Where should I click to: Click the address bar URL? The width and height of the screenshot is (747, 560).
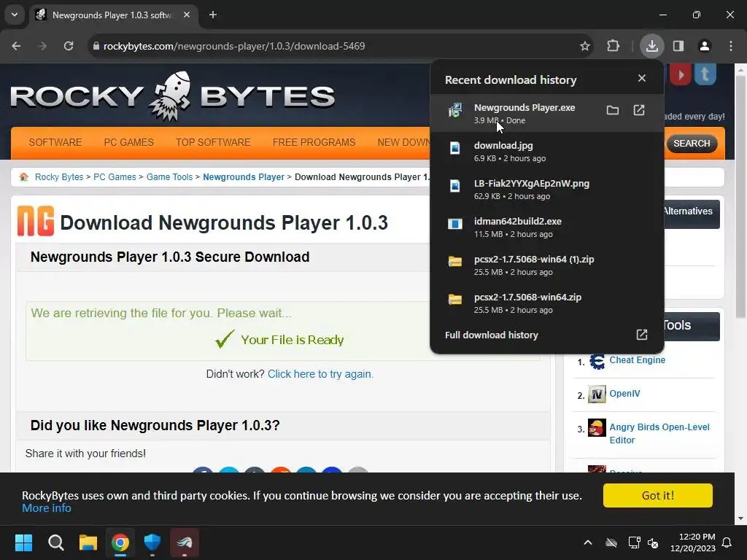(x=234, y=46)
